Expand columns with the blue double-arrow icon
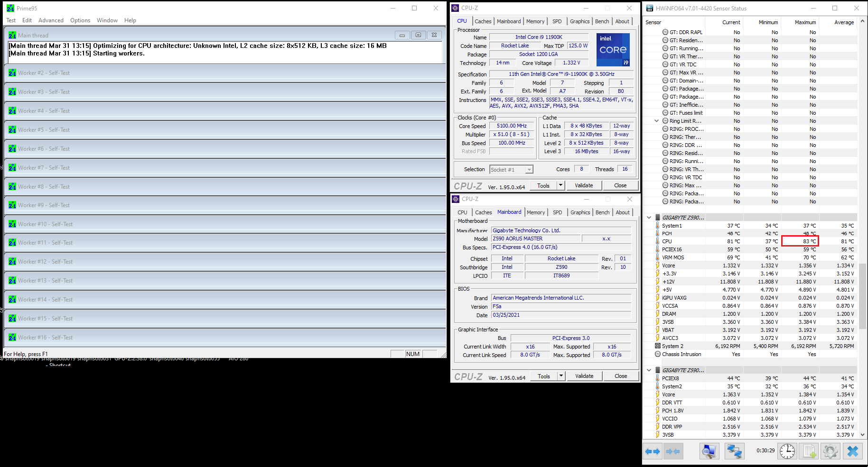Screen dimensions: 868x467 pyautogui.click(x=653, y=451)
